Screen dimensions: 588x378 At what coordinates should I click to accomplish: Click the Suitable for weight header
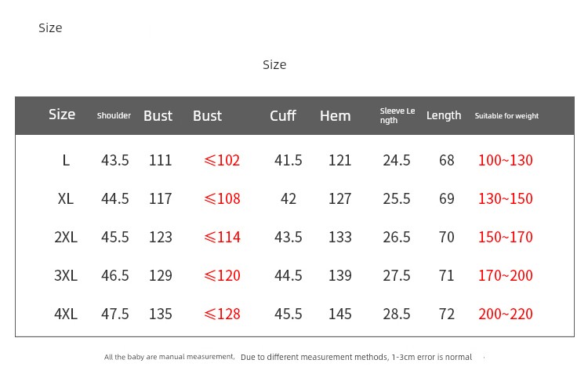tap(506, 116)
